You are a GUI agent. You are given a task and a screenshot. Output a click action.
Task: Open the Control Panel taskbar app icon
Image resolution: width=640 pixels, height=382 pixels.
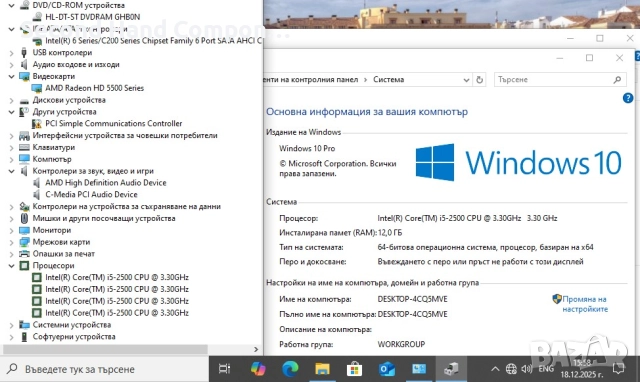(x=419, y=369)
